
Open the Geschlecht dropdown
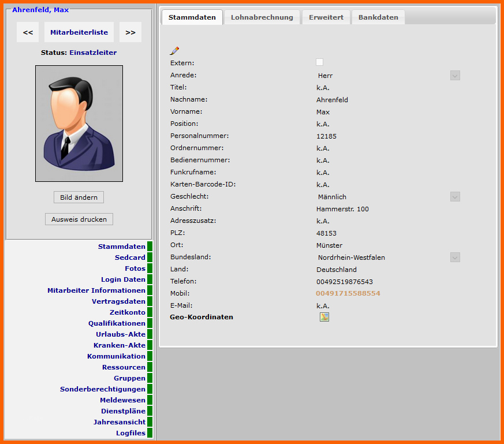tap(455, 197)
